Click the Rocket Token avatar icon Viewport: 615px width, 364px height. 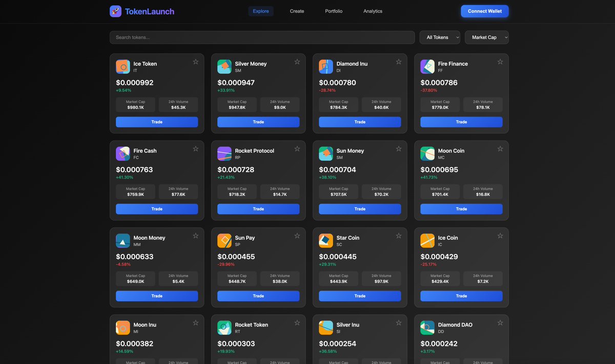coord(224,328)
